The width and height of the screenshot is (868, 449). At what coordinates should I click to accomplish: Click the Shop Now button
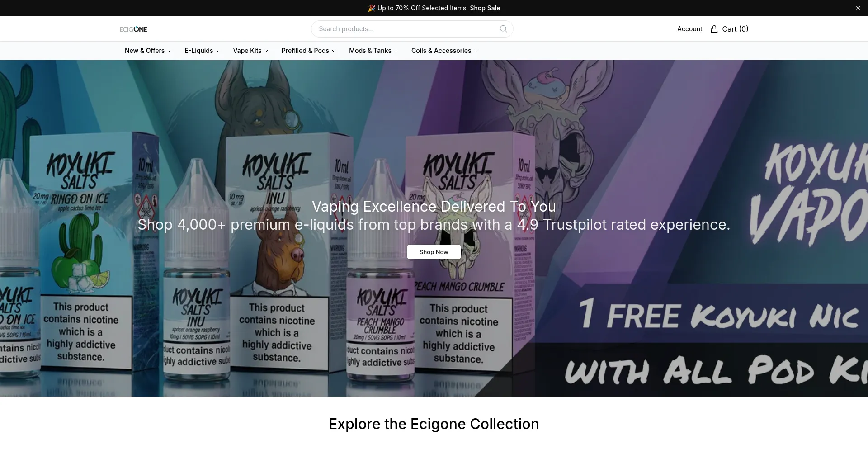coord(434,252)
